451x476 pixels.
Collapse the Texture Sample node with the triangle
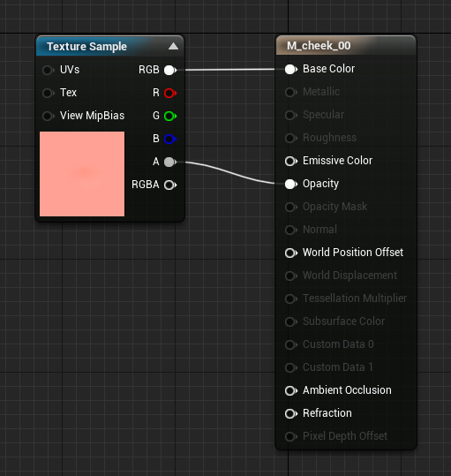pyautogui.click(x=173, y=46)
